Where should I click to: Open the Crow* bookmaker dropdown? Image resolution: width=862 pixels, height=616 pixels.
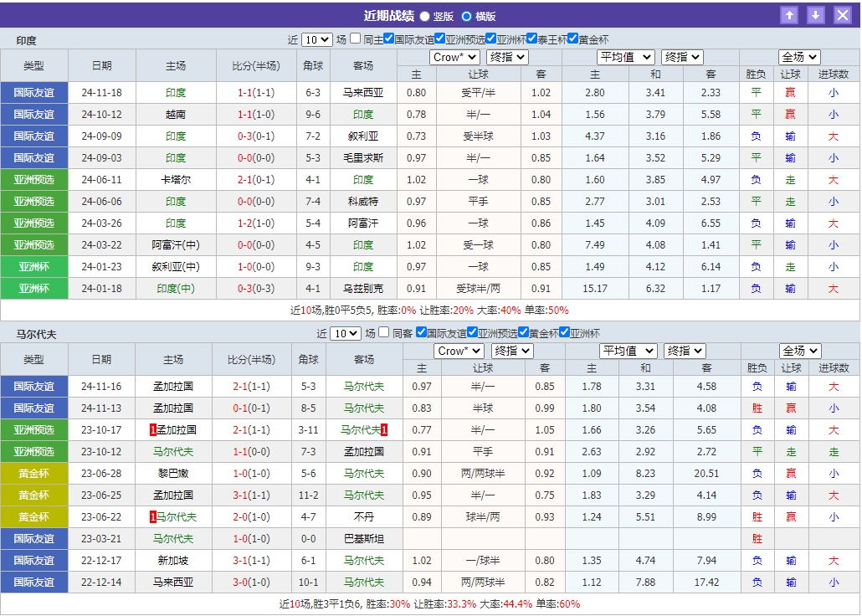pos(454,57)
